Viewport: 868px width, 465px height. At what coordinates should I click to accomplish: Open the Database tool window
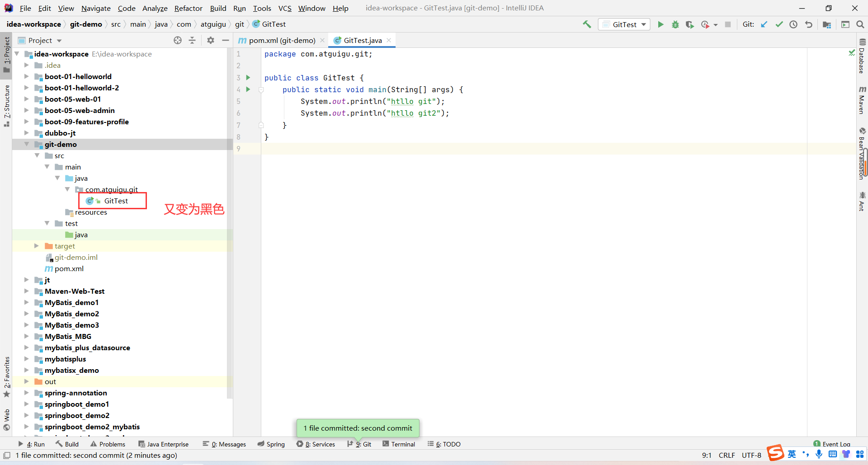(862, 56)
